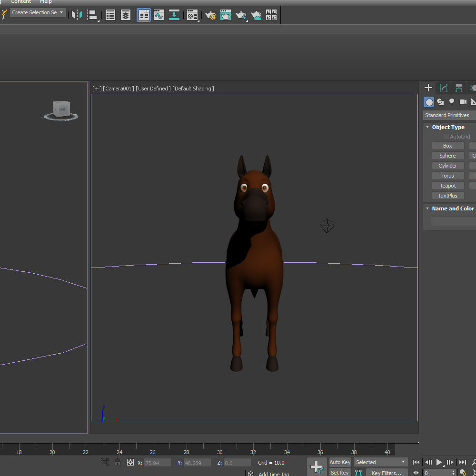476x476 pixels.
Task: Open the Default Shading viewport menu
Action: 193,89
